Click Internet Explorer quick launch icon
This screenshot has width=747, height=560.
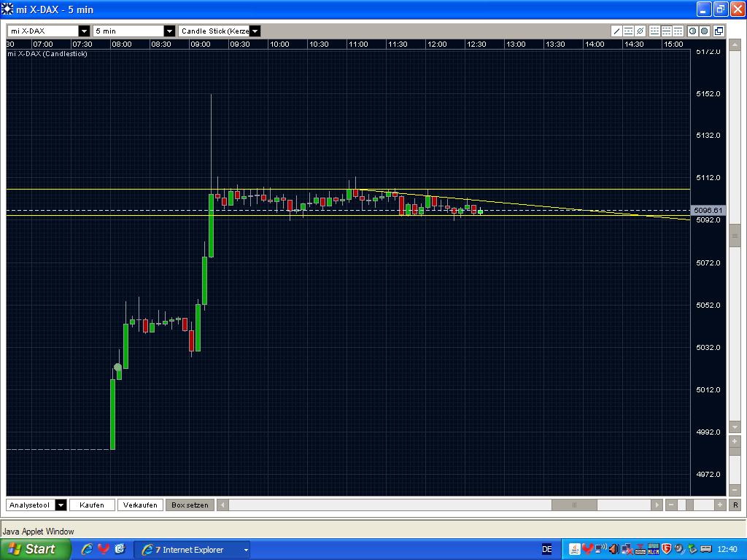pyautogui.click(x=87, y=549)
